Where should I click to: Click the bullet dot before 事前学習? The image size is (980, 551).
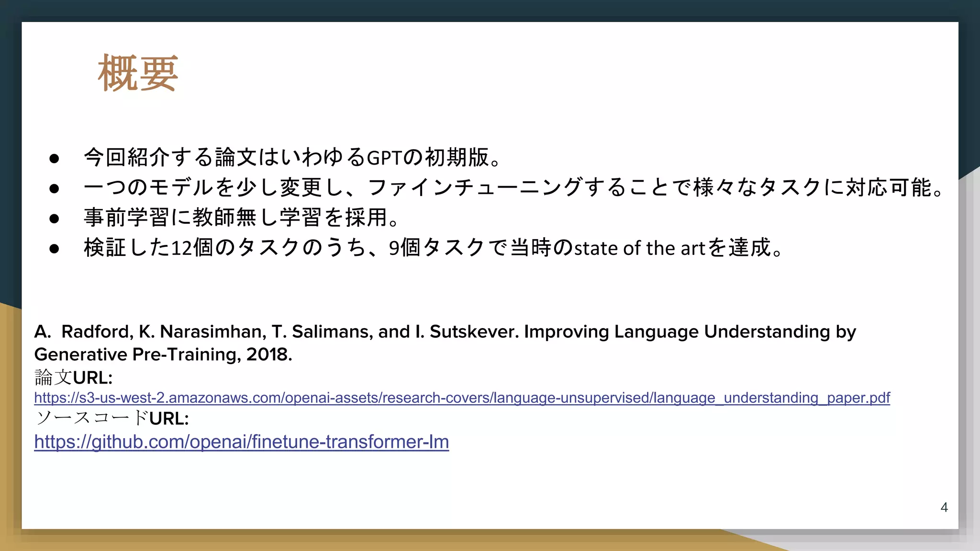point(54,219)
